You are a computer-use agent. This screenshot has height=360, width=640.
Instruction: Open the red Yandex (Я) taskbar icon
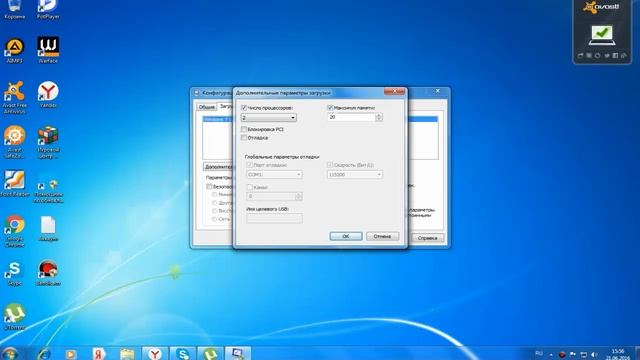(x=99, y=353)
